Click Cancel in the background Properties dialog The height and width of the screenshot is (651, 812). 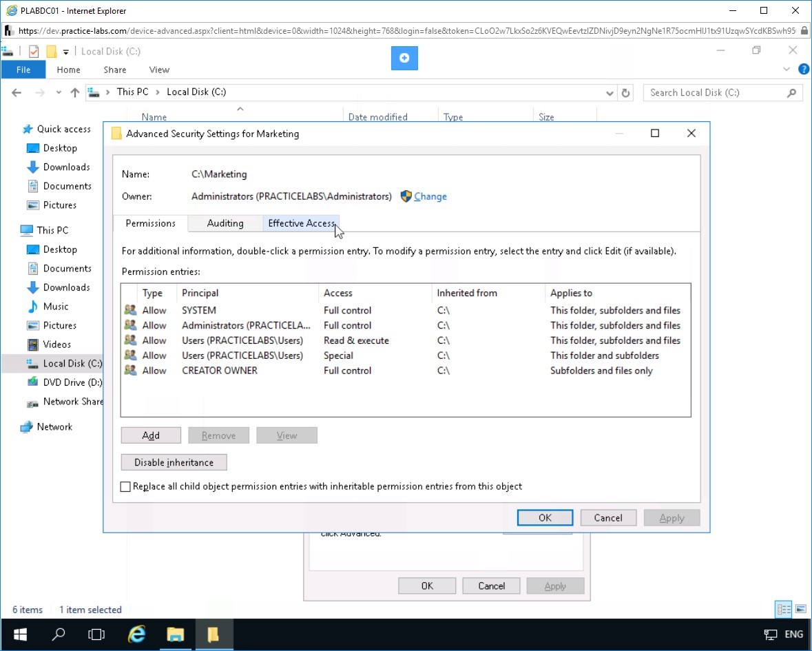pos(492,586)
